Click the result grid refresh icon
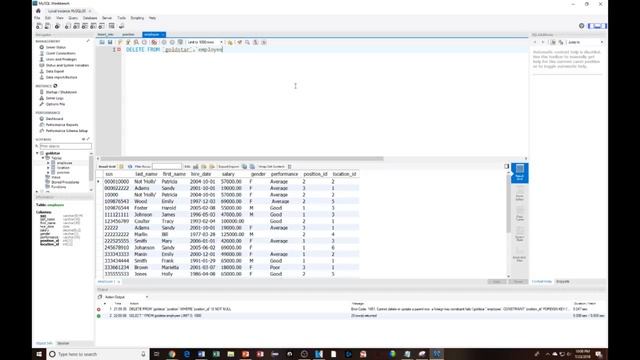Screen dimensions: 640x360 tap(130, 167)
